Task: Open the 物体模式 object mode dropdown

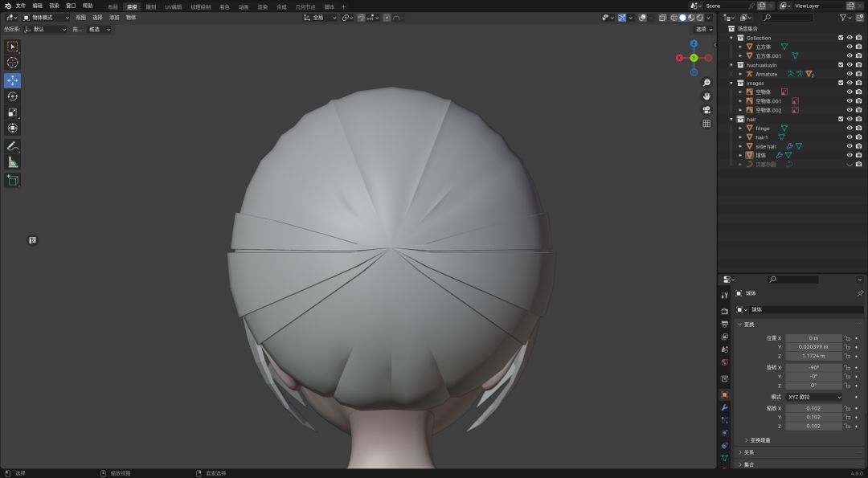Action: (x=46, y=17)
